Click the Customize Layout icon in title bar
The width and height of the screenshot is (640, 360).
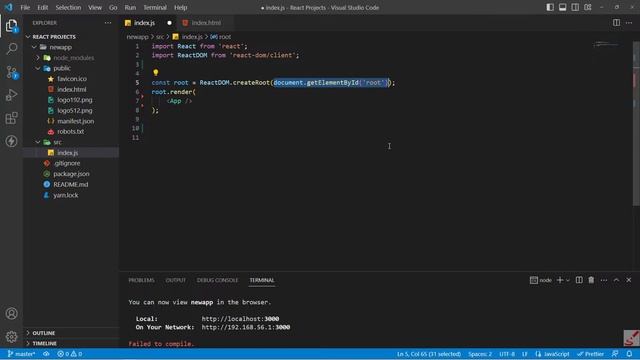pyautogui.click(x=588, y=7)
